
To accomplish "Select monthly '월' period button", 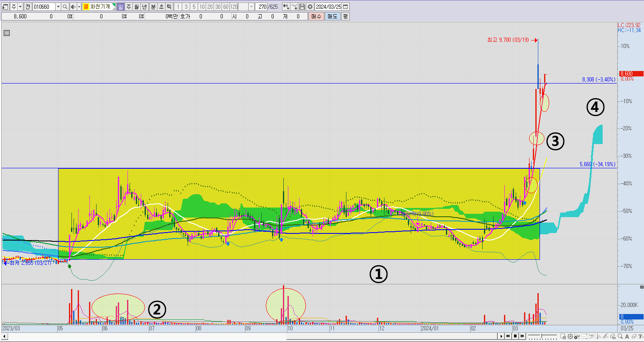I will [x=136, y=7].
